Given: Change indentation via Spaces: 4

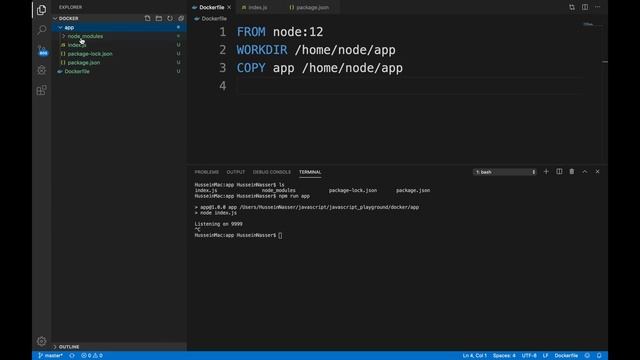Looking at the screenshot, I should [504, 356].
